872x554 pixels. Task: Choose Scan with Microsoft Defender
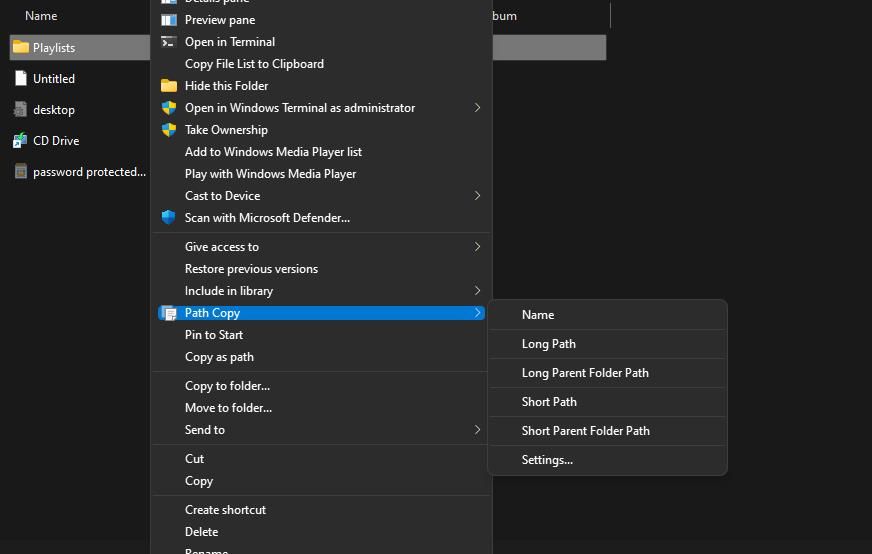tap(321, 217)
